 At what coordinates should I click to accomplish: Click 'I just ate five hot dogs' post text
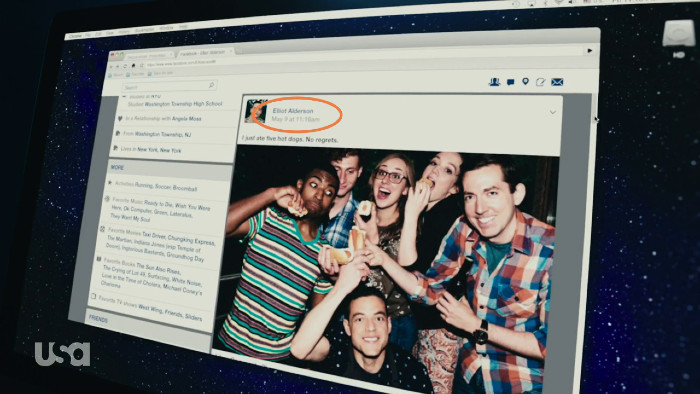[x=273, y=139]
